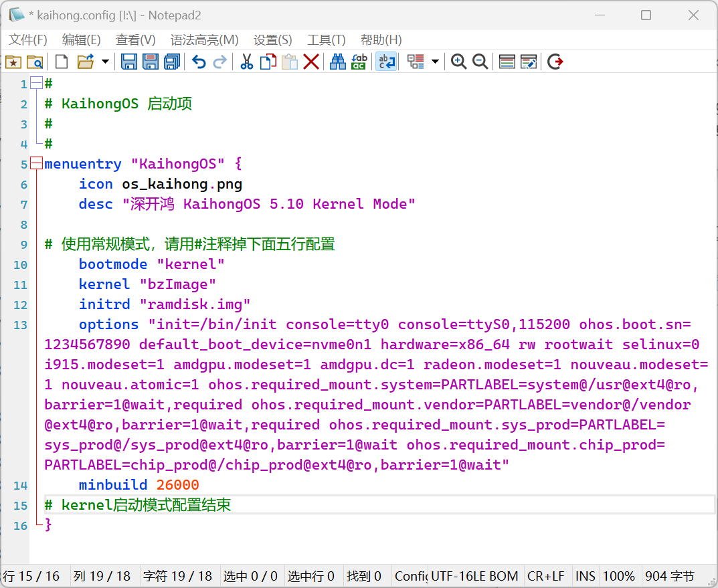Collapse the comment block fold at line 1
This screenshot has height=588, width=718.
click(x=36, y=83)
